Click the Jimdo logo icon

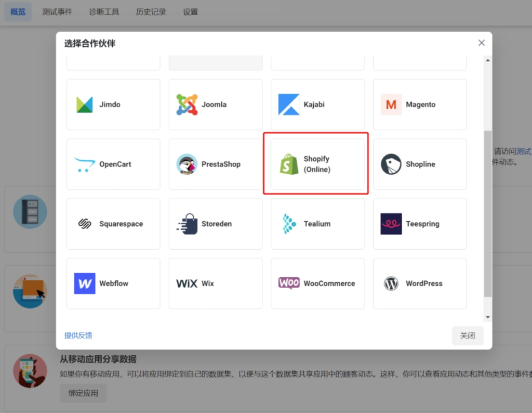point(85,105)
